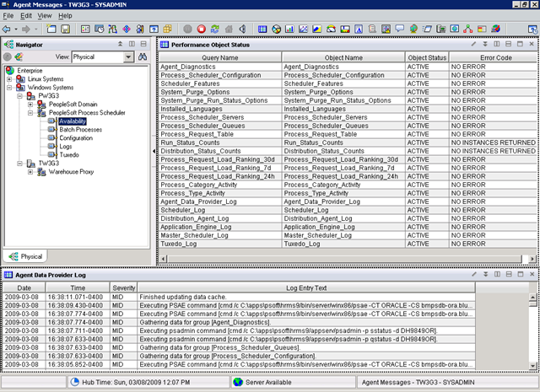Image resolution: width=540 pixels, height=392 pixels.
Task: Select the Bar chart view tool
Action: click(289, 30)
